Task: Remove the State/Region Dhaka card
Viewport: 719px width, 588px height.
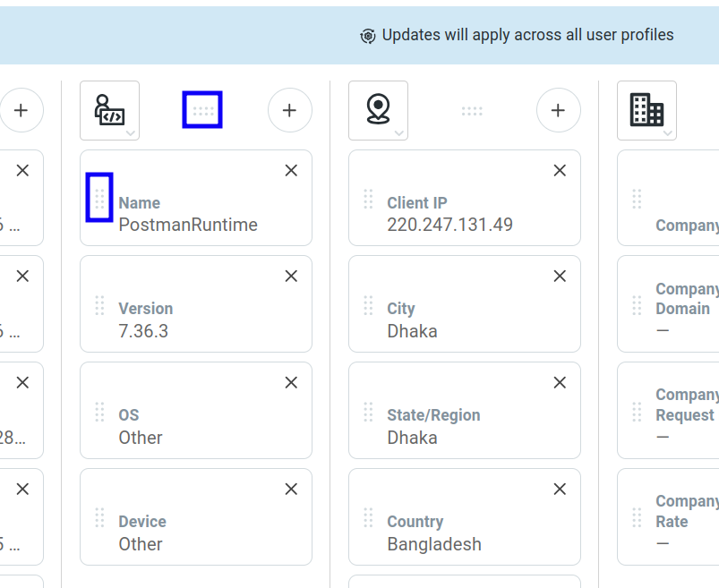Action: click(559, 382)
